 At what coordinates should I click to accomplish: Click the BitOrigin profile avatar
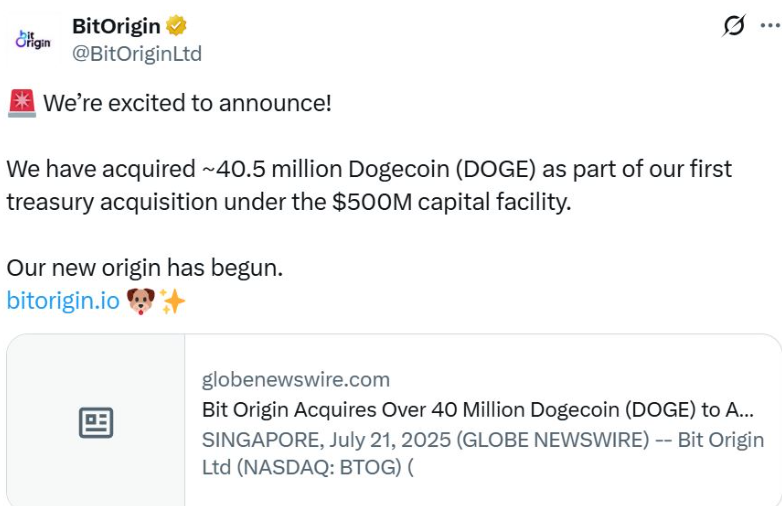pos(32,39)
